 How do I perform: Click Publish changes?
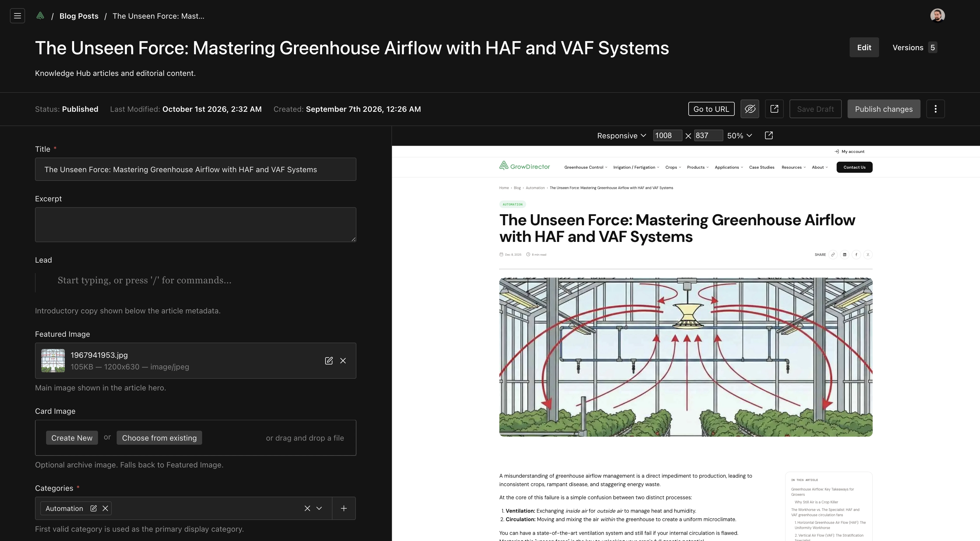point(884,109)
